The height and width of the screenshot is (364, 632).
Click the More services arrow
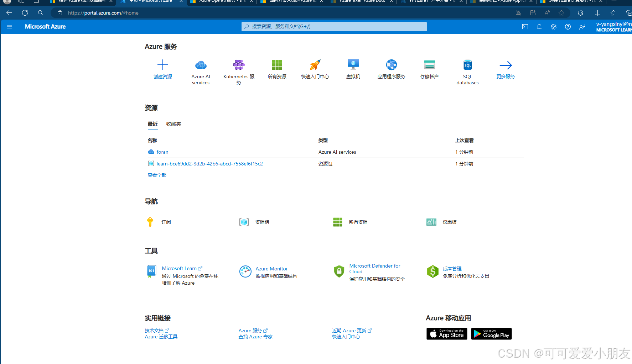(x=506, y=65)
